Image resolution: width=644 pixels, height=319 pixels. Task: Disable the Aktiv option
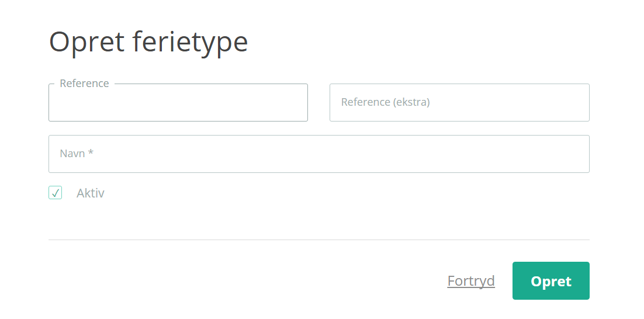point(56,193)
